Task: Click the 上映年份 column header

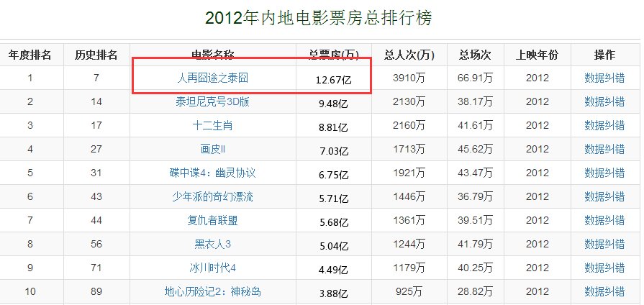Action: [x=537, y=55]
